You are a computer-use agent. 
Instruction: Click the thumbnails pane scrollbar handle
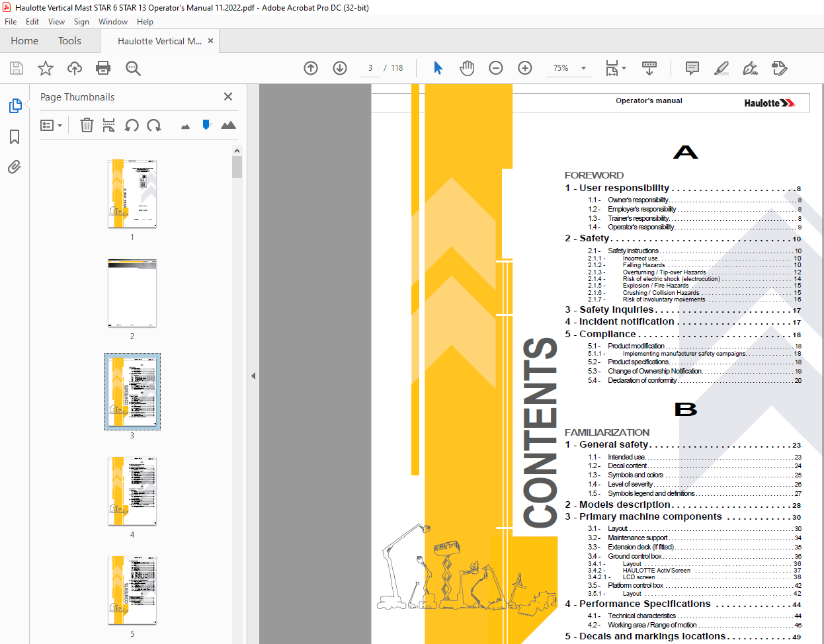(237, 167)
